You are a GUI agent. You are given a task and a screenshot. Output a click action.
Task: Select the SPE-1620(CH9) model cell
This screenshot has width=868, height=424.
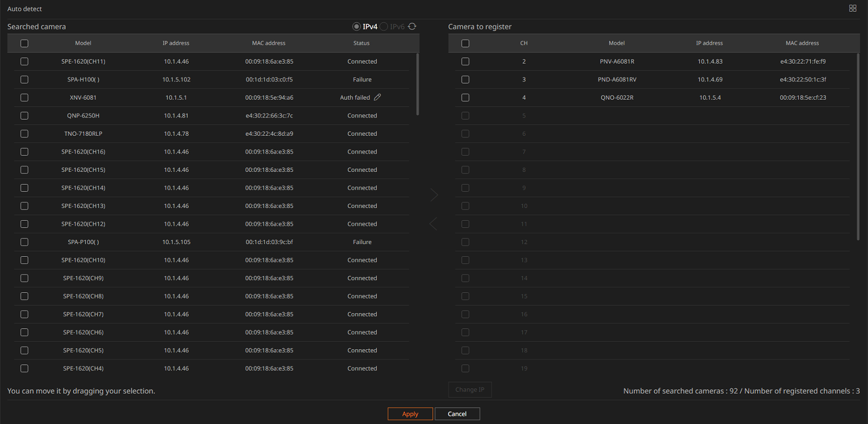(83, 278)
